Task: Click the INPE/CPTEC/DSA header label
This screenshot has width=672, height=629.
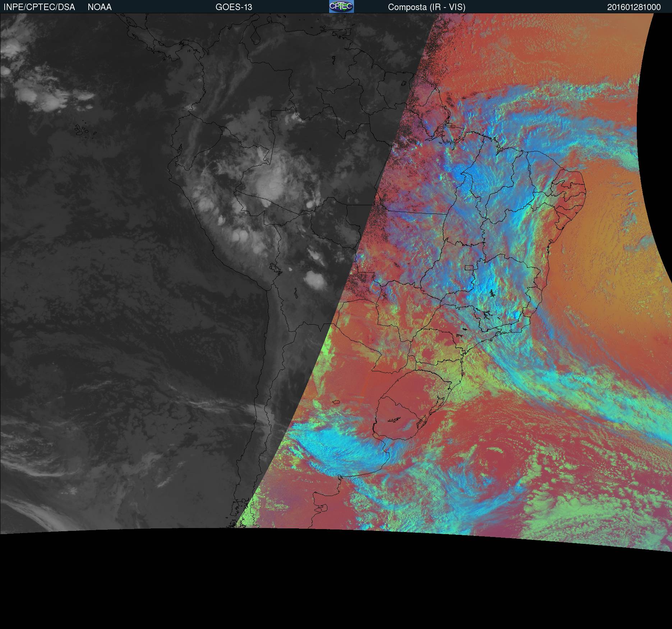Action: (39, 7)
